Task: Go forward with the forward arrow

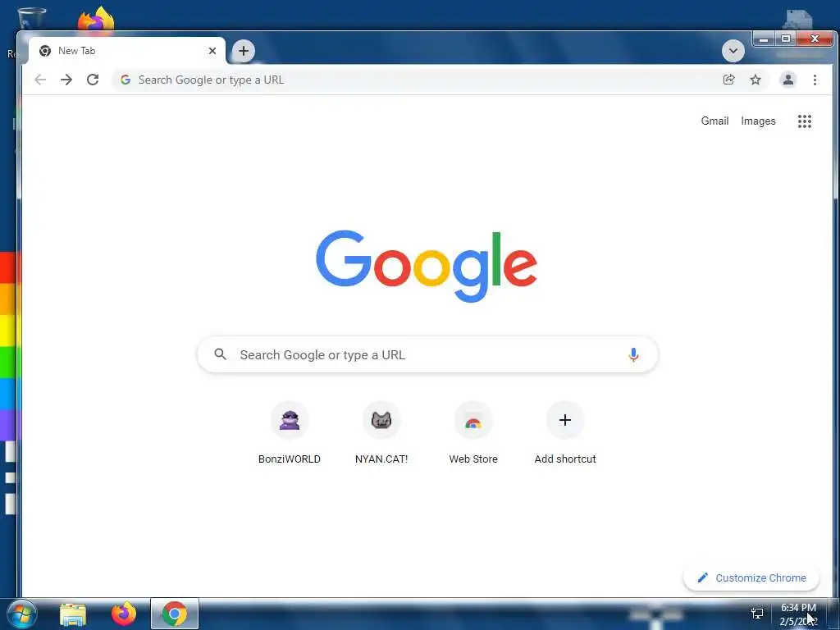Action: coord(66,80)
